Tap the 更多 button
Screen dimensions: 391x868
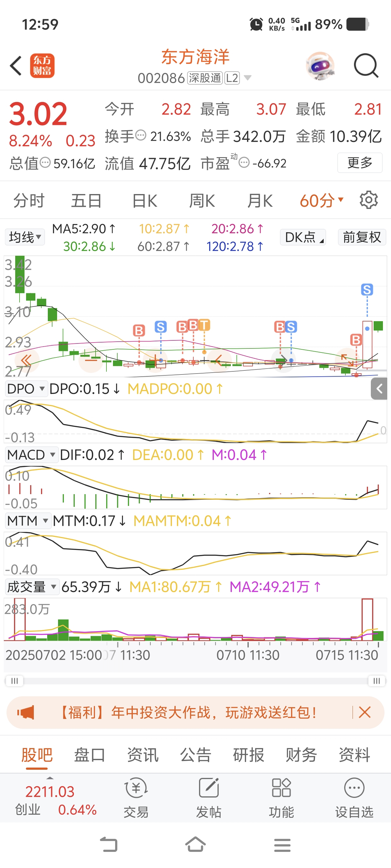coord(360,163)
